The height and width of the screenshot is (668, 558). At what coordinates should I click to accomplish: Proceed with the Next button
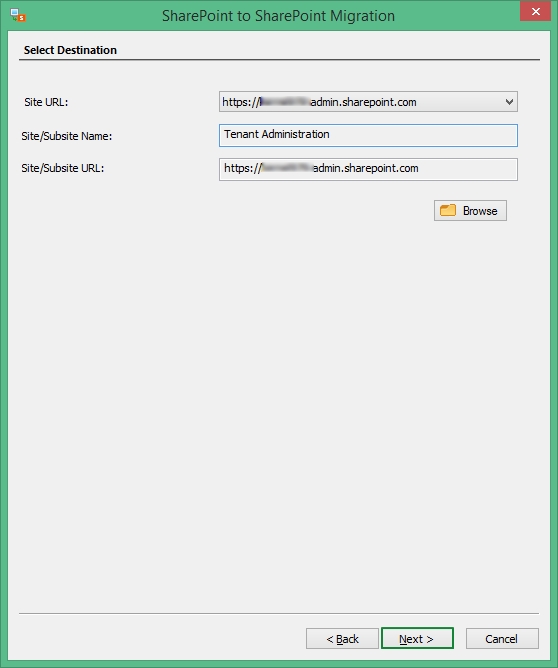(417, 638)
